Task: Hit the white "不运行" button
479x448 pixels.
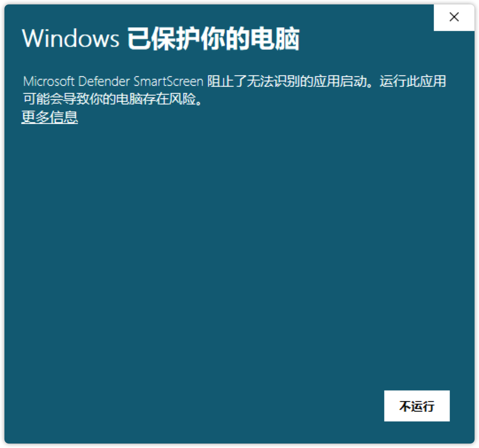Action: (417, 406)
